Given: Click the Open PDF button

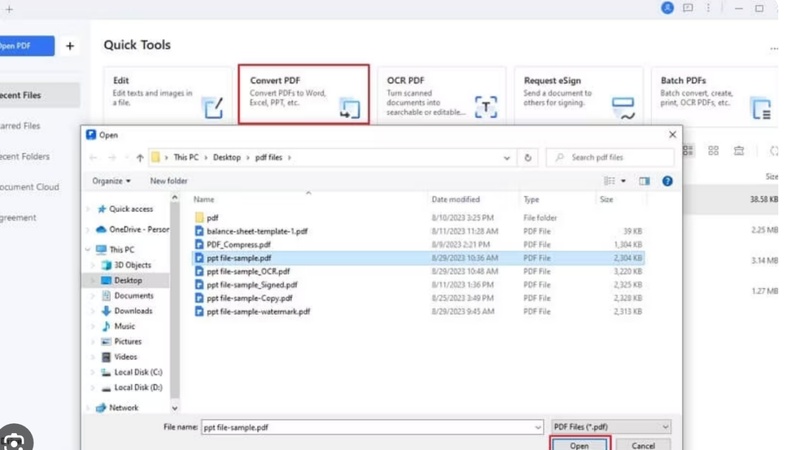Looking at the screenshot, I should (27, 46).
